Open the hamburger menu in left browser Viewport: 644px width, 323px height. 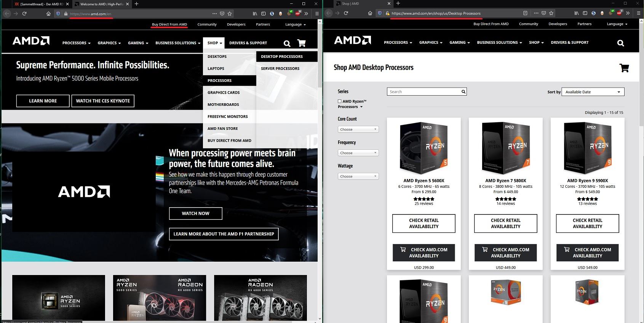317,13
